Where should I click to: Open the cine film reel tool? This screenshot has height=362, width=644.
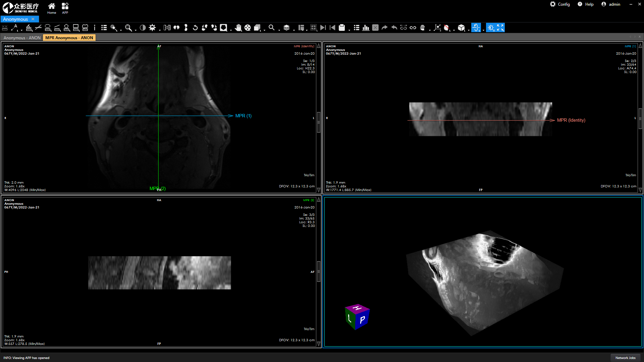(248, 27)
